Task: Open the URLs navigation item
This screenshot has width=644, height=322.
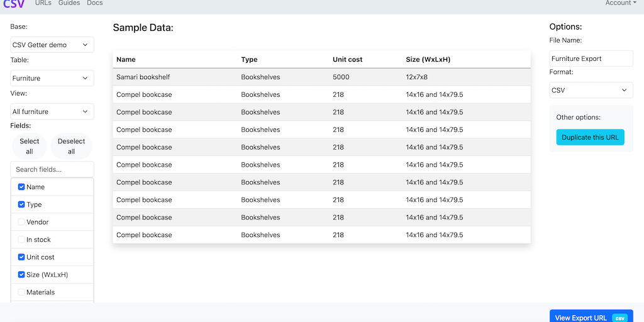Action: [x=43, y=3]
